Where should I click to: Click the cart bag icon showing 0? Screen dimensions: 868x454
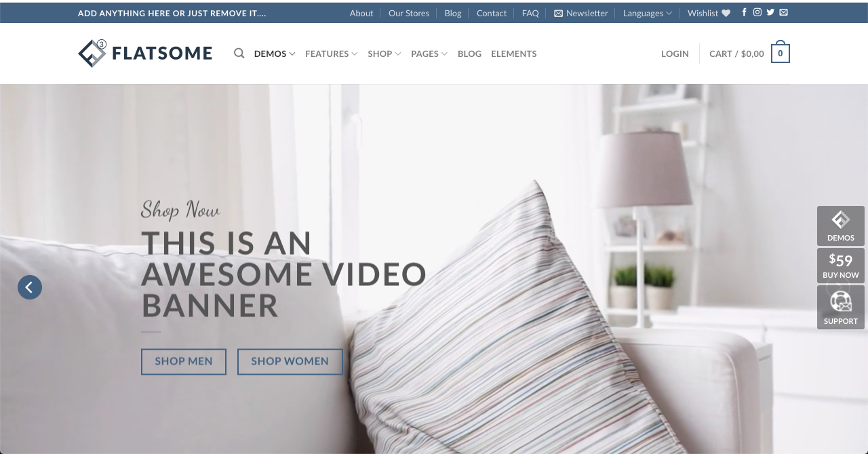pyautogui.click(x=780, y=54)
